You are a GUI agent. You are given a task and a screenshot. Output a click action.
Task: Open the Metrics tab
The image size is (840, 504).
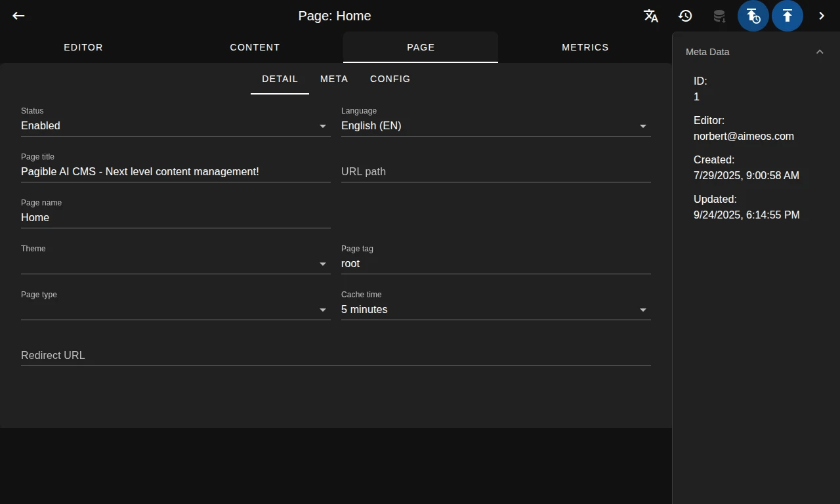pyautogui.click(x=585, y=47)
